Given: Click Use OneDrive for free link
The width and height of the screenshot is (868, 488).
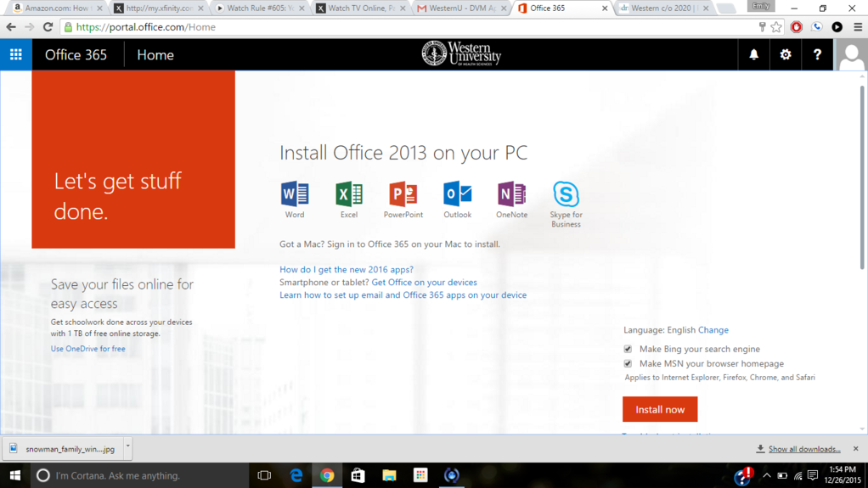Looking at the screenshot, I should (x=88, y=349).
